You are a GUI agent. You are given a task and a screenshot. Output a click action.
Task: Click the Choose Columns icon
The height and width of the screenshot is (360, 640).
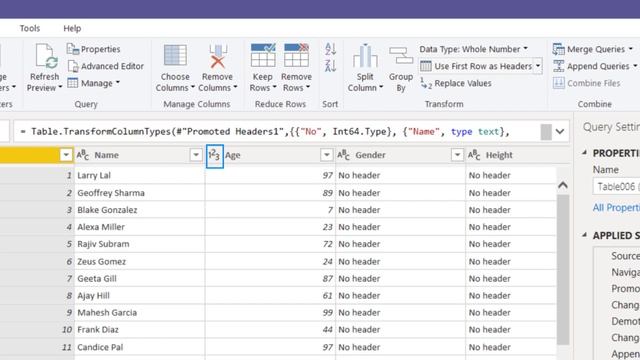(175, 56)
